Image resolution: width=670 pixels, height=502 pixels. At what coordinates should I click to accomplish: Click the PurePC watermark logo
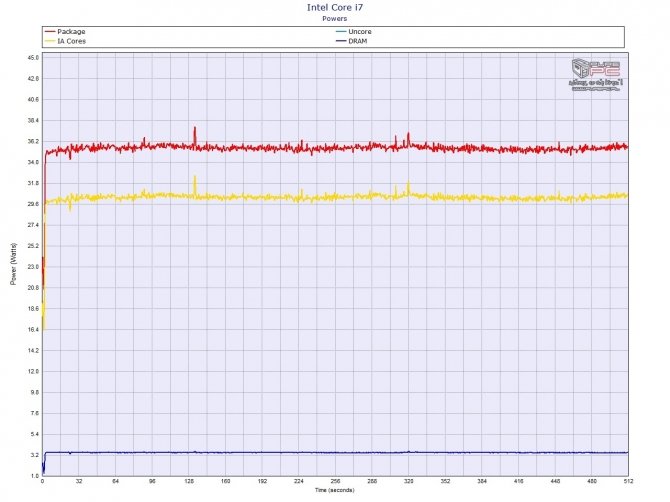click(598, 76)
